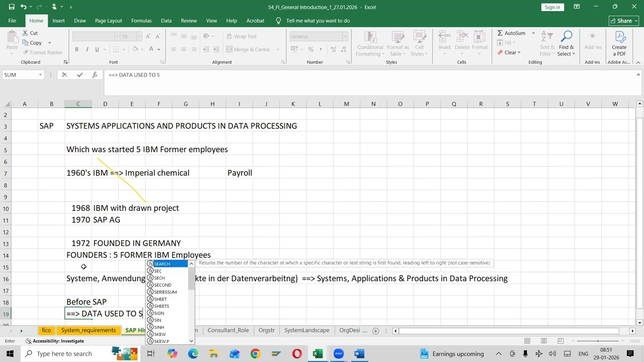Click the zoom slider in status bar

[599, 341]
